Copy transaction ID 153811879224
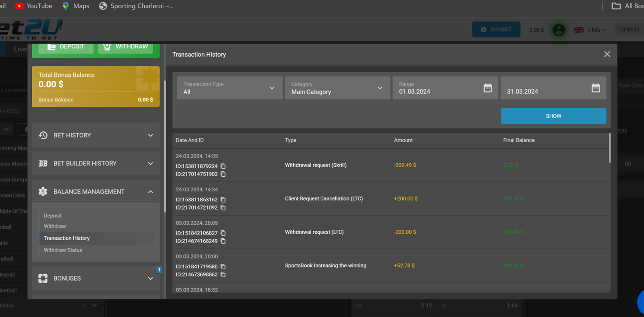 coord(223,166)
